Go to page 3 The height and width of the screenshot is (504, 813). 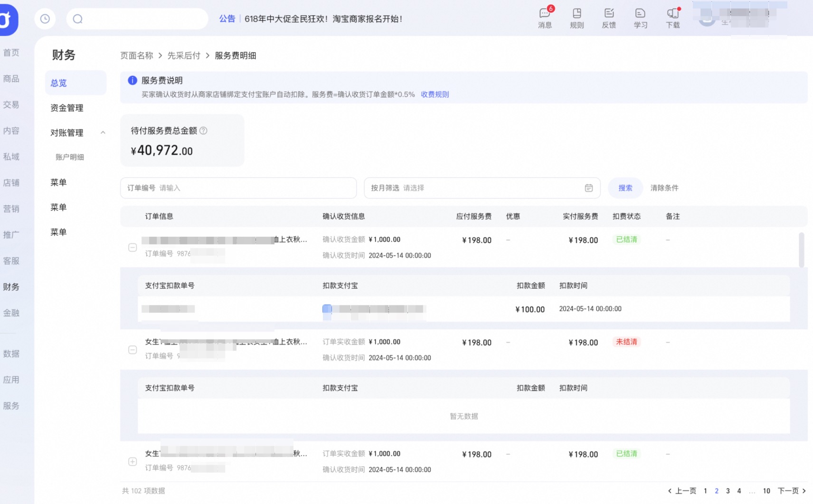728,491
